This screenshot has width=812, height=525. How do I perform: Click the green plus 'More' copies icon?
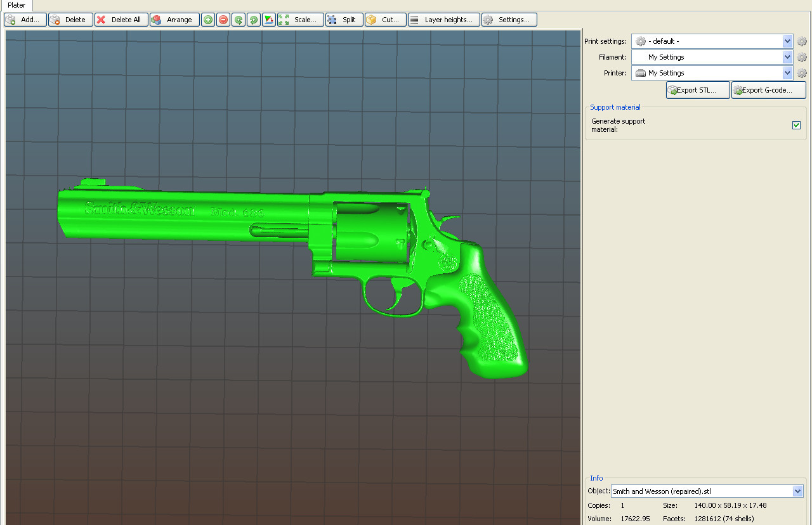tap(208, 20)
